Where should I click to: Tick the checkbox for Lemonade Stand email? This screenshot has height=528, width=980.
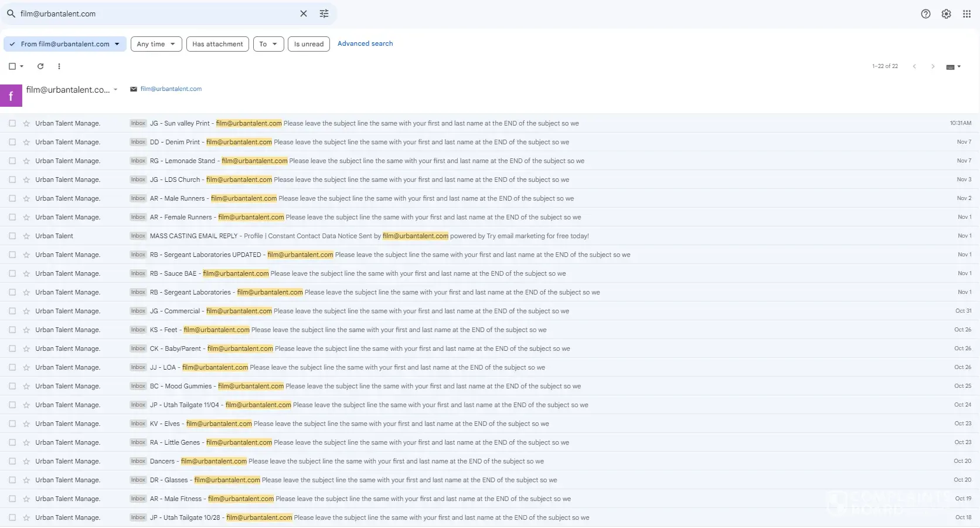(x=12, y=161)
